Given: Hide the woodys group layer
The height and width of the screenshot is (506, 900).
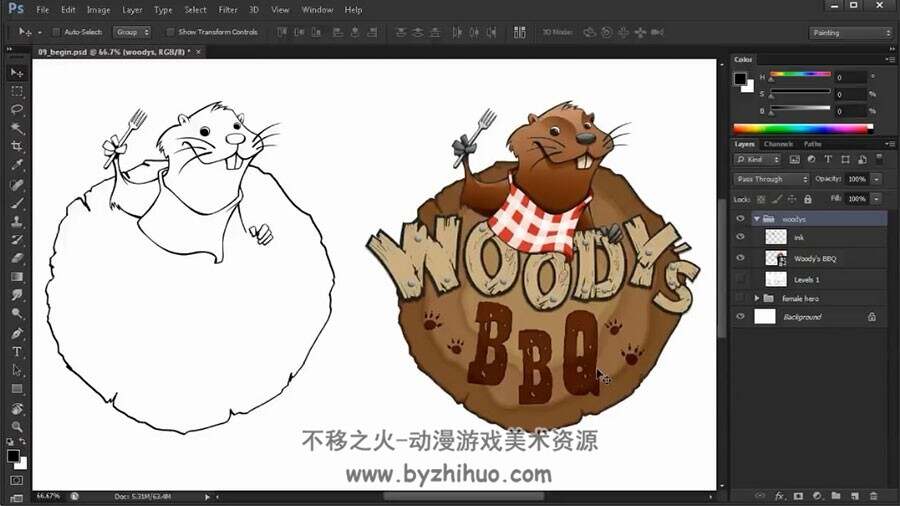Looking at the screenshot, I should [740, 219].
